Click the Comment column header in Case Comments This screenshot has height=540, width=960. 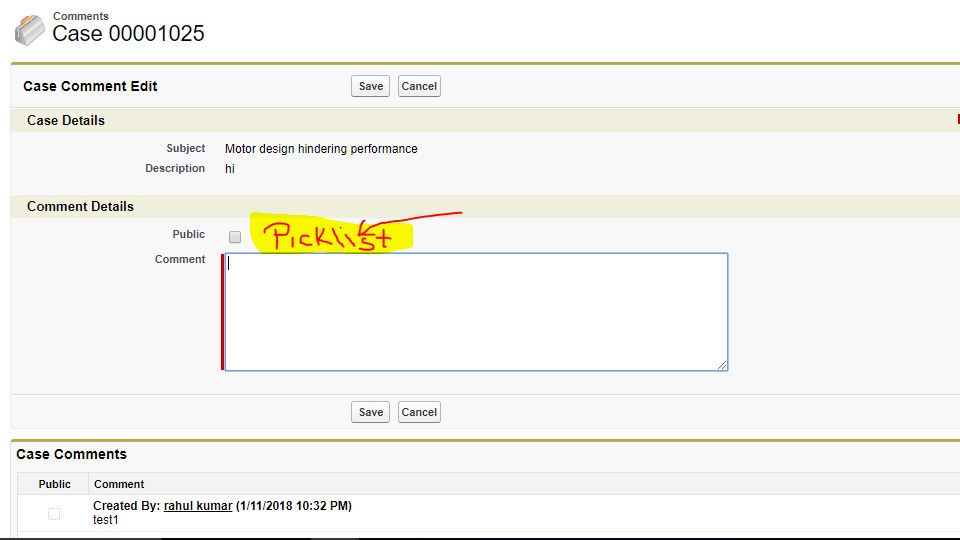[119, 484]
